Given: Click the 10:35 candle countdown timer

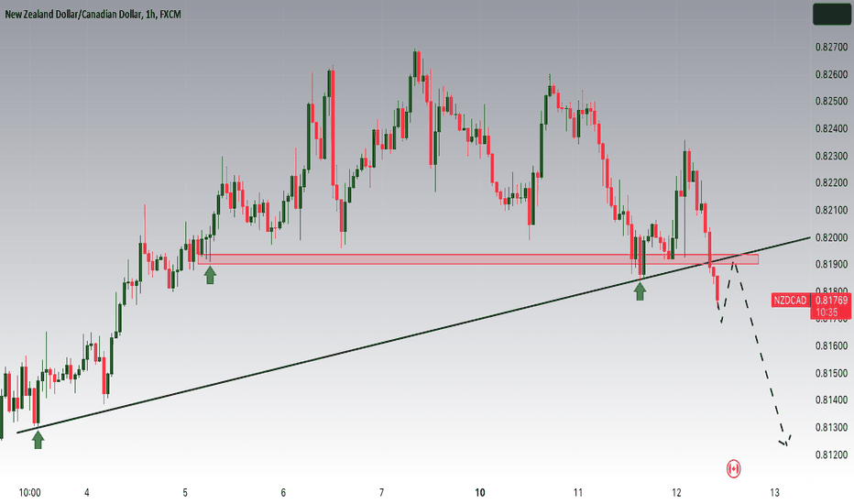Looking at the screenshot, I should (x=827, y=312).
